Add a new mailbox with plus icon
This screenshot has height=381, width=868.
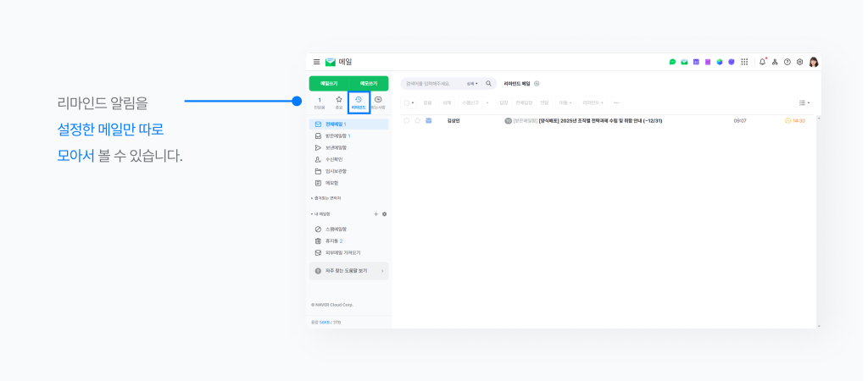376,213
